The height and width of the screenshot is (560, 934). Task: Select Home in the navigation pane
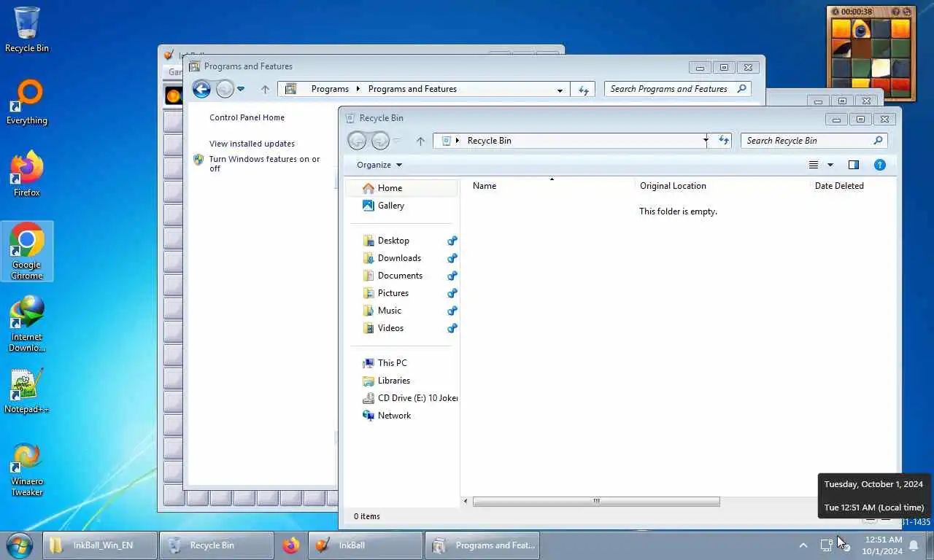[402, 188]
